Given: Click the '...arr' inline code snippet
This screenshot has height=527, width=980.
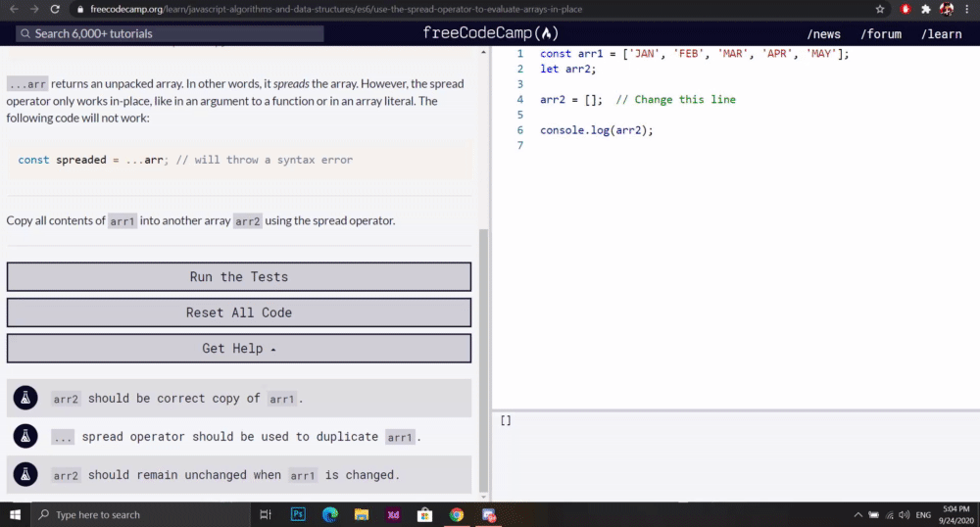Looking at the screenshot, I should coord(27,83).
